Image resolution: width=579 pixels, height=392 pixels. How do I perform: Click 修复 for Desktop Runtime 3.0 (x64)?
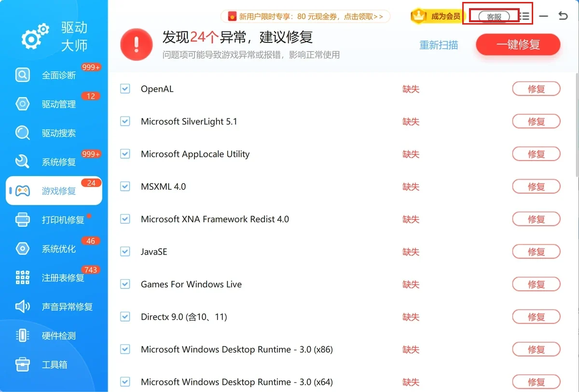pos(536,382)
